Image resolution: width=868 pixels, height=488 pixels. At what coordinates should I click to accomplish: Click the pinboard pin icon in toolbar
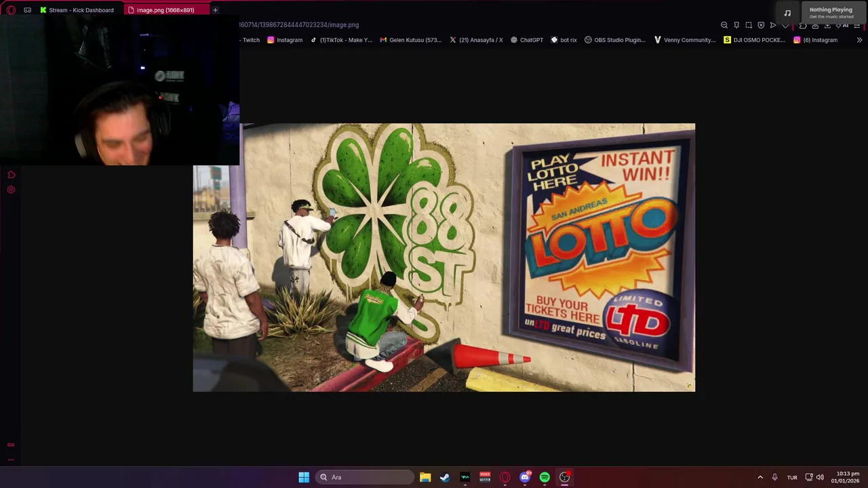coord(736,25)
